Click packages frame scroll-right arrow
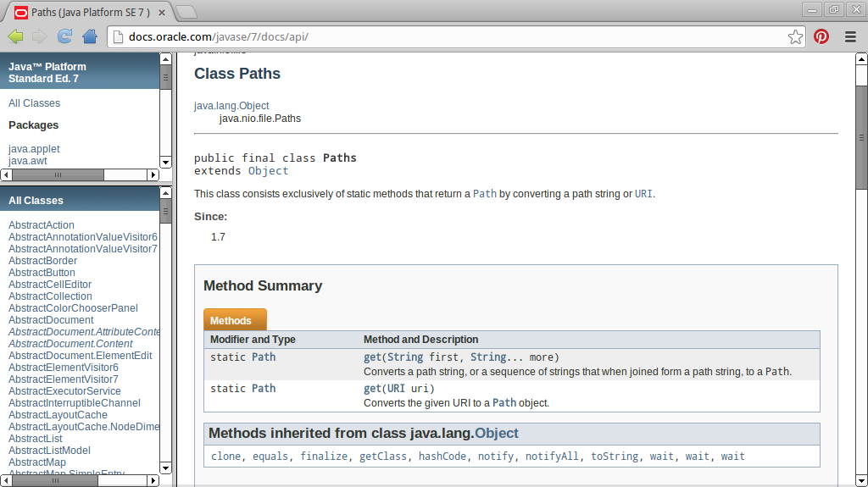 (153, 174)
